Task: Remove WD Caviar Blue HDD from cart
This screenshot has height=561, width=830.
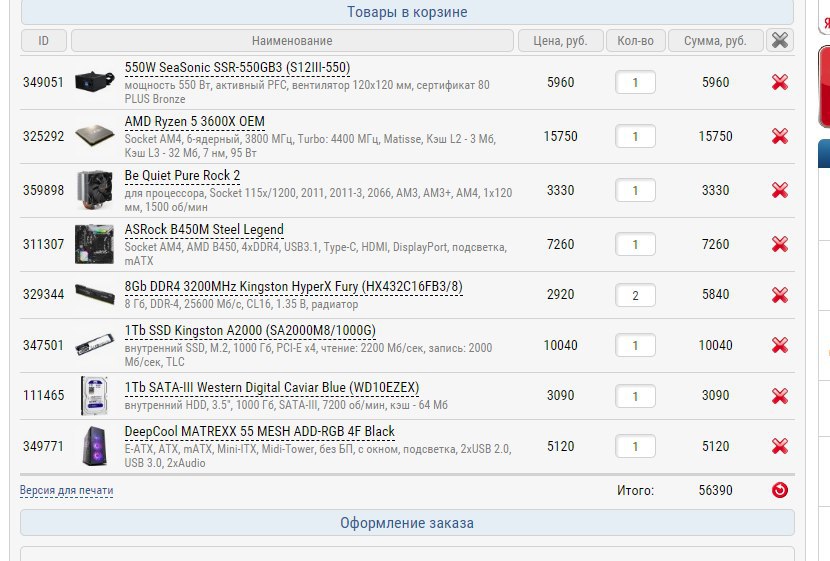Action: tap(780, 396)
